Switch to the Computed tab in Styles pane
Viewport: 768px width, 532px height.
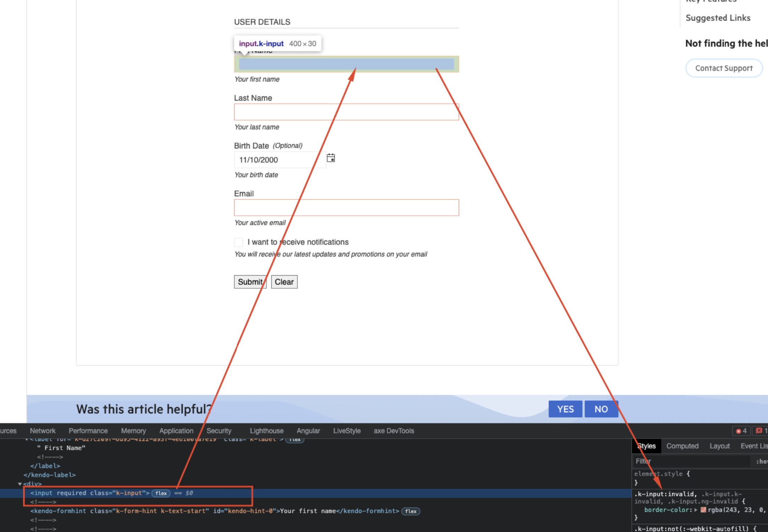click(682, 446)
